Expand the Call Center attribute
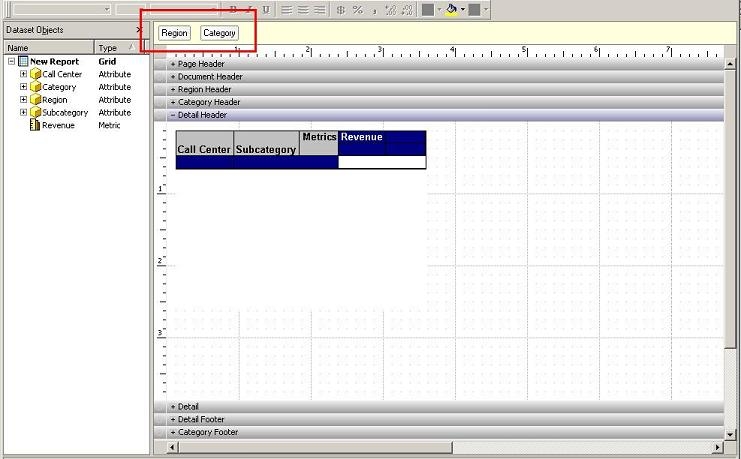 (x=23, y=75)
